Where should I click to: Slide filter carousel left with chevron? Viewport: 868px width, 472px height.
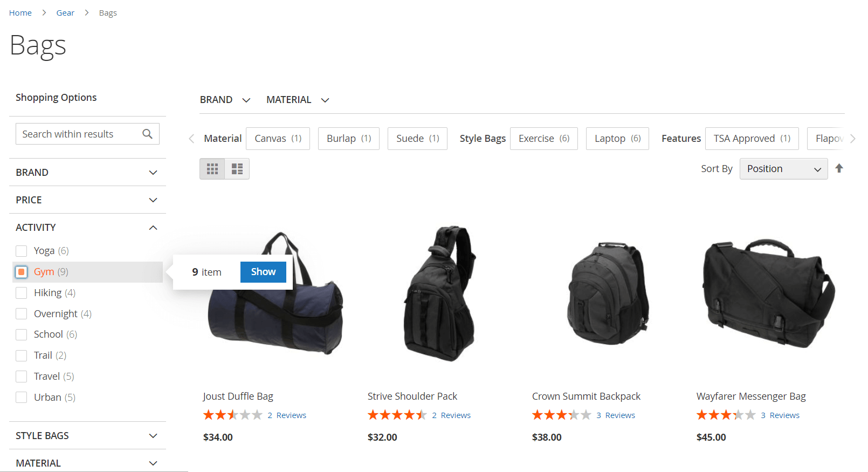click(191, 139)
